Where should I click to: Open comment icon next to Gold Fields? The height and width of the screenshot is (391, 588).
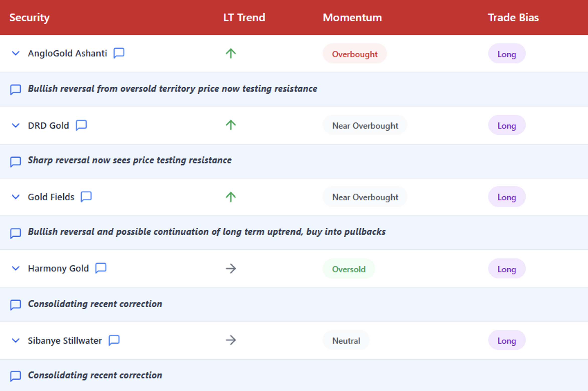tap(86, 197)
